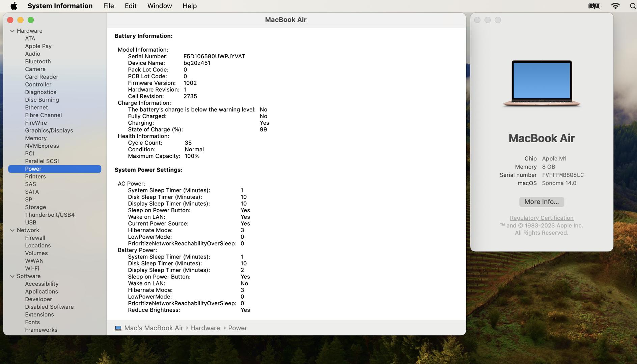Select Firewall under Network
The width and height of the screenshot is (637, 364).
click(35, 238)
